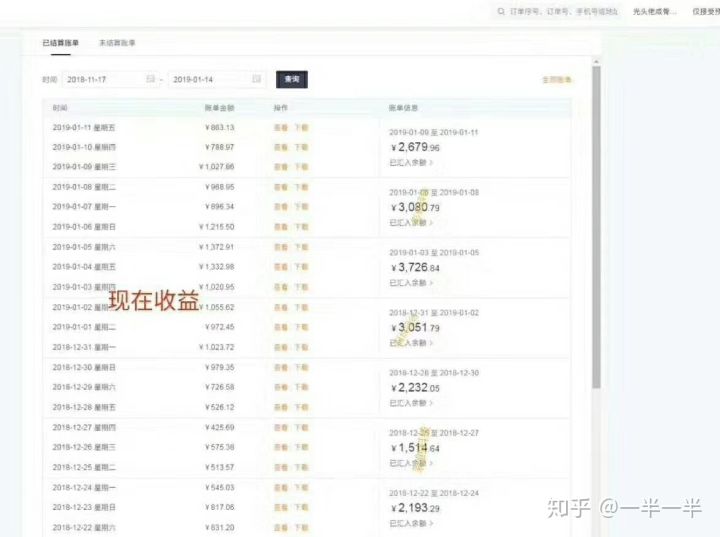Click the vertical scrollbar thumb of the list
Screen dimensions: 720x537
(x=596, y=227)
